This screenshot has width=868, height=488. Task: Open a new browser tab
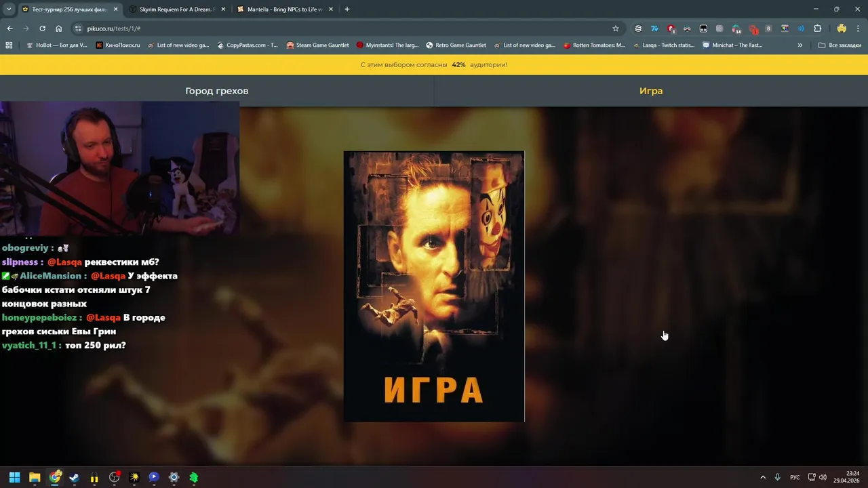point(347,9)
